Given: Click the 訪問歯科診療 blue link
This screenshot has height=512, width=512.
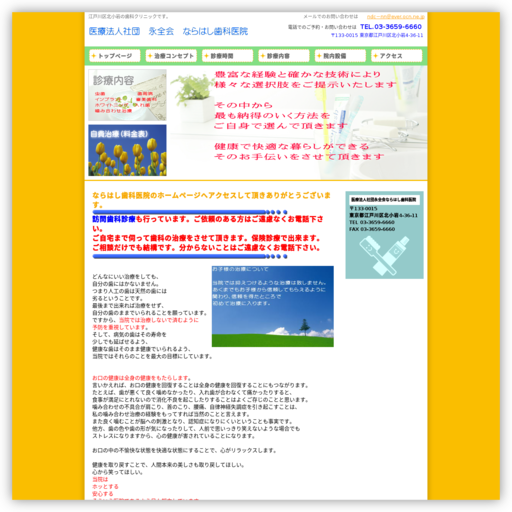Looking at the screenshot, I should point(114,219).
